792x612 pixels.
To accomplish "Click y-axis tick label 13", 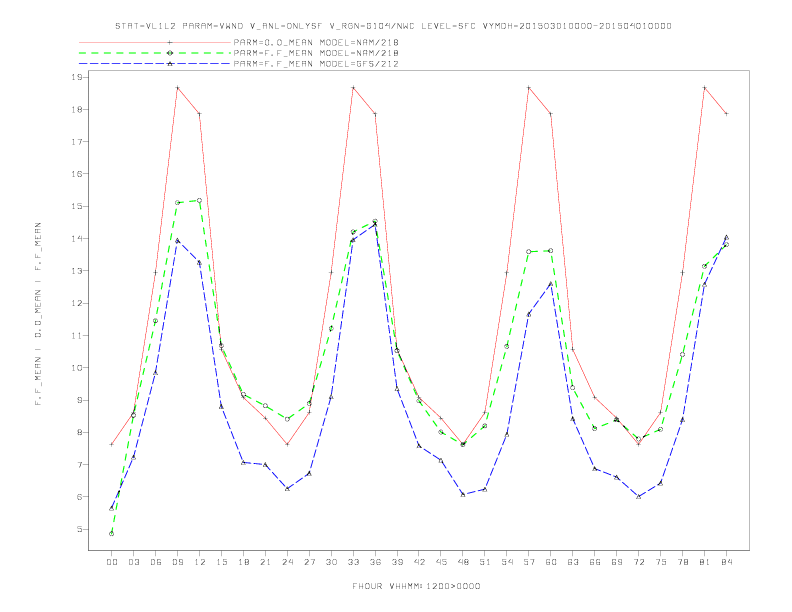I will [x=77, y=271].
